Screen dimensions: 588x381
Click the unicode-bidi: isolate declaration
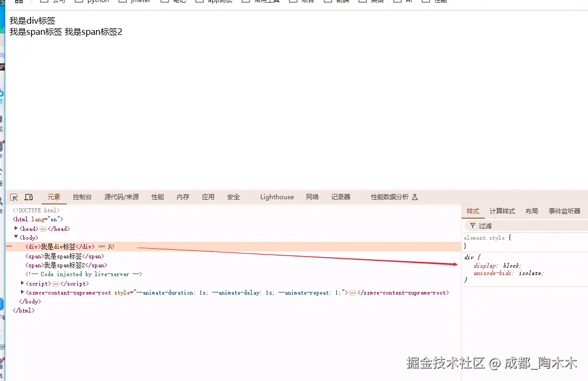coord(509,273)
